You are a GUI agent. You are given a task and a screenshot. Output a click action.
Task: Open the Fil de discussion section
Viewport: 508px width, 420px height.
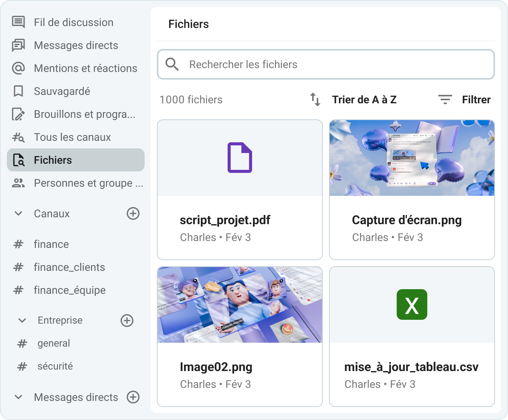click(x=73, y=22)
